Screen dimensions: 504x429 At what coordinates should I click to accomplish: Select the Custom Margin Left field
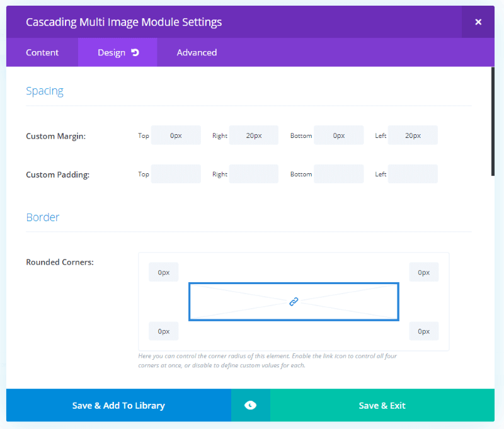pyautogui.click(x=413, y=135)
